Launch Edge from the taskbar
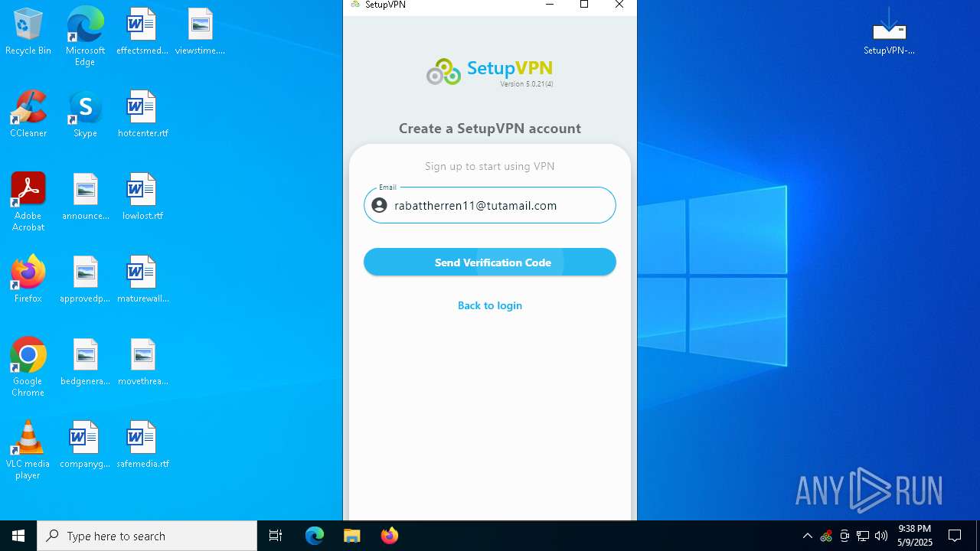The width and height of the screenshot is (980, 551). (x=315, y=536)
